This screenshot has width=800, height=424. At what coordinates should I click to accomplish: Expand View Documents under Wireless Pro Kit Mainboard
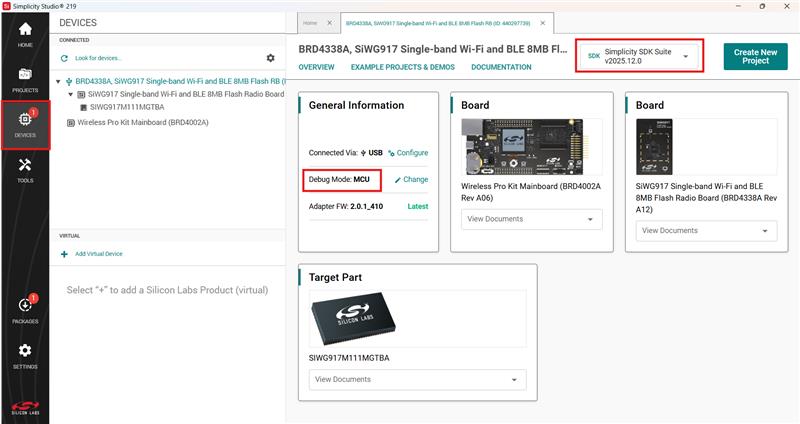[x=530, y=219]
